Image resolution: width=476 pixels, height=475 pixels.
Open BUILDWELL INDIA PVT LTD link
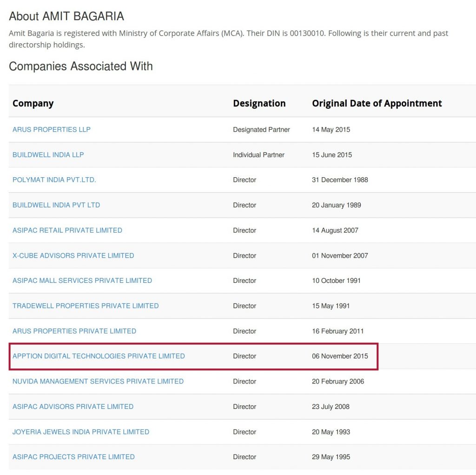(56, 205)
